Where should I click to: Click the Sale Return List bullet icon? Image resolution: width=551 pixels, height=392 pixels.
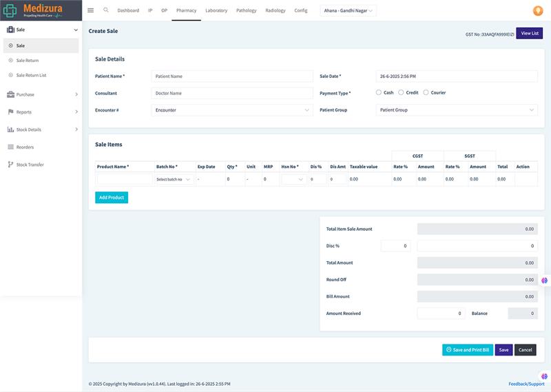click(10, 75)
